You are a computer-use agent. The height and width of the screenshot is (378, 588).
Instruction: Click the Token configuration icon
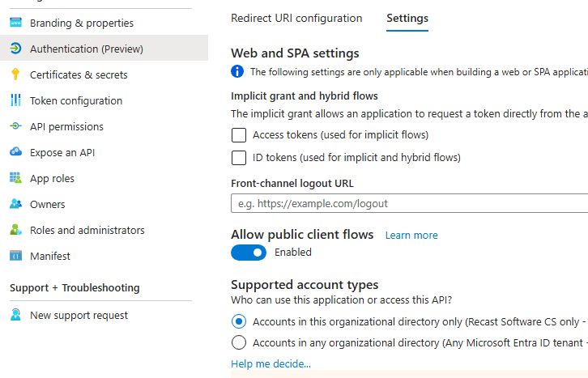coord(15,100)
